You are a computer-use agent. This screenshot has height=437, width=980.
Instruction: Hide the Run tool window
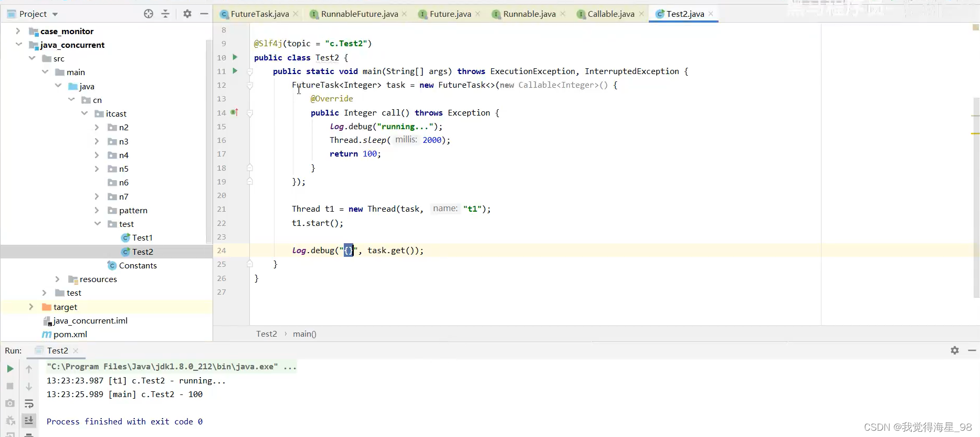(972, 350)
